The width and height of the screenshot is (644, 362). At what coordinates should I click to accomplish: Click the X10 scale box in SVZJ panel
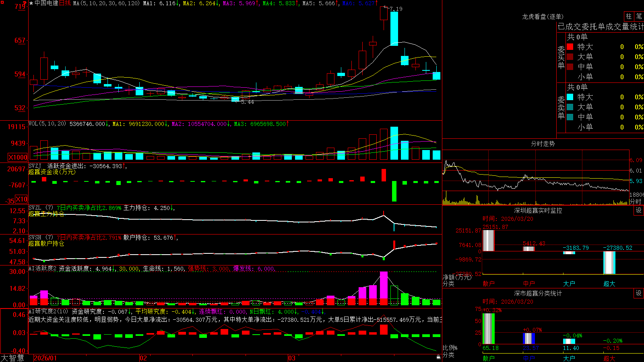[22, 199]
